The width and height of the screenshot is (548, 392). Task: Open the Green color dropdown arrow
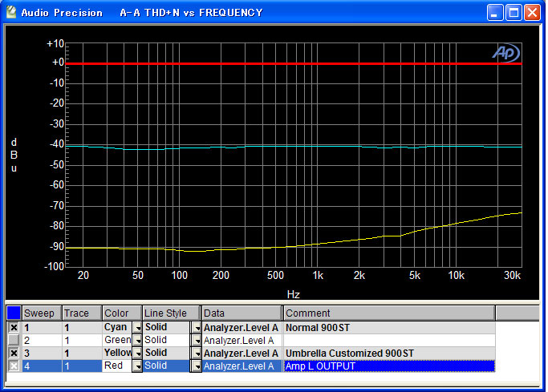tap(137, 341)
